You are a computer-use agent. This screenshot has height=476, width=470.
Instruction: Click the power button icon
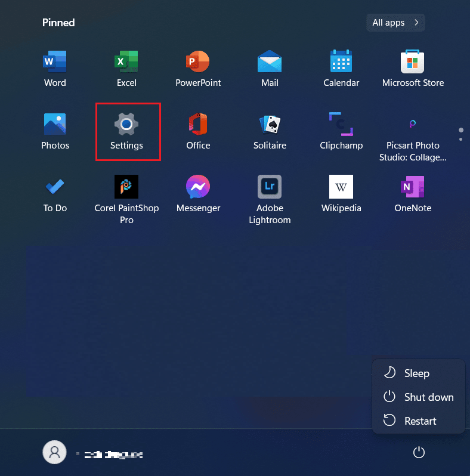[x=419, y=452]
